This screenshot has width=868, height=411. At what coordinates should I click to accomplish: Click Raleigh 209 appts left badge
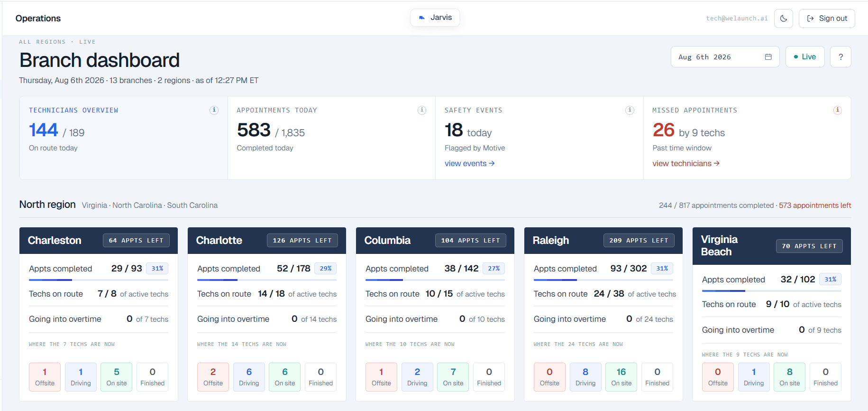tap(639, 241)
